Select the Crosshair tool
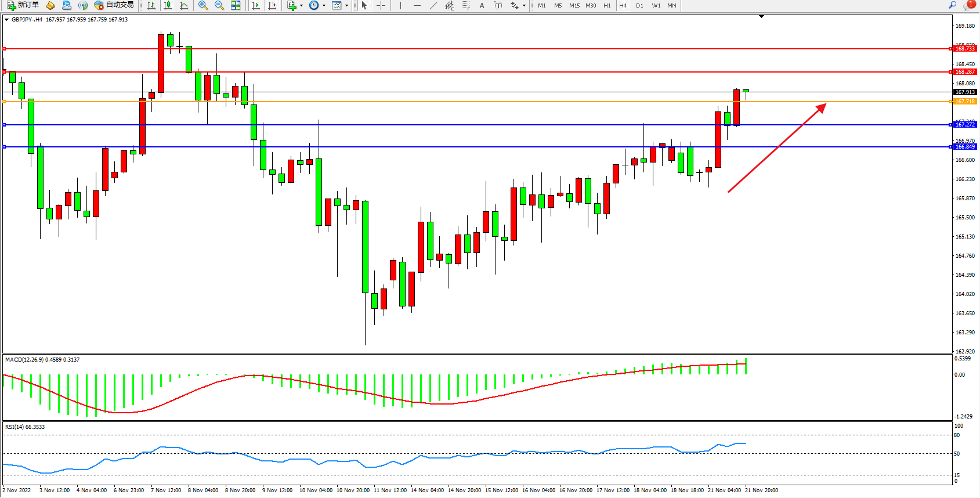The width and height of the screenshot is (980, 498). pos(381,5)
